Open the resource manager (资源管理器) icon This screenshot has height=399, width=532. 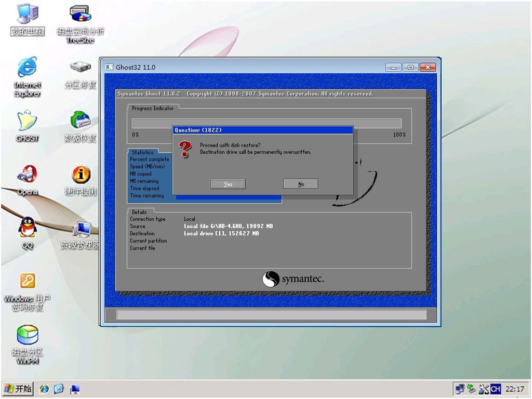point(81,235)
